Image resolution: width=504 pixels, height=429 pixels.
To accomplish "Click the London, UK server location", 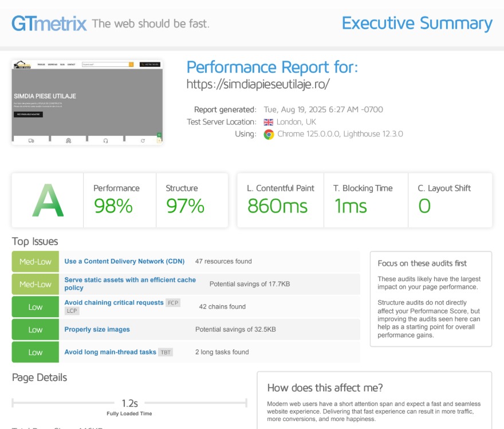I will (296, 122).
